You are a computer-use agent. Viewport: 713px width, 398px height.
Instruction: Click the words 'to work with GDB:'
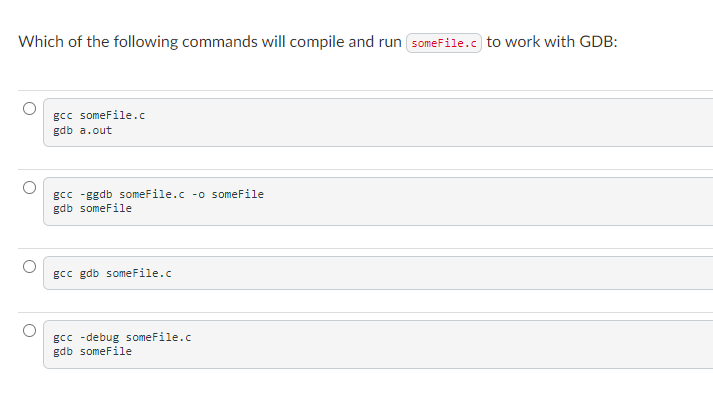pyautogui.click(x=552, y=42)
